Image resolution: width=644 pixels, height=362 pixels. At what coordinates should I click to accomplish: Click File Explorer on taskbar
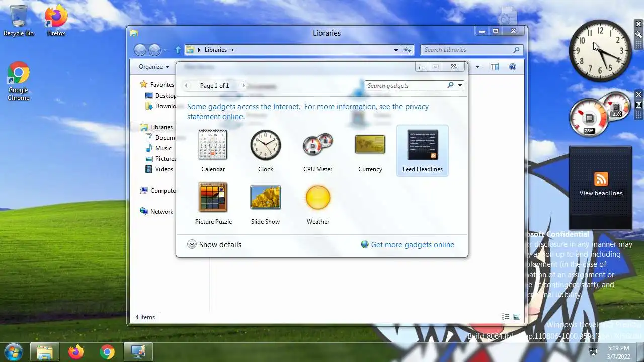point(45,352)
